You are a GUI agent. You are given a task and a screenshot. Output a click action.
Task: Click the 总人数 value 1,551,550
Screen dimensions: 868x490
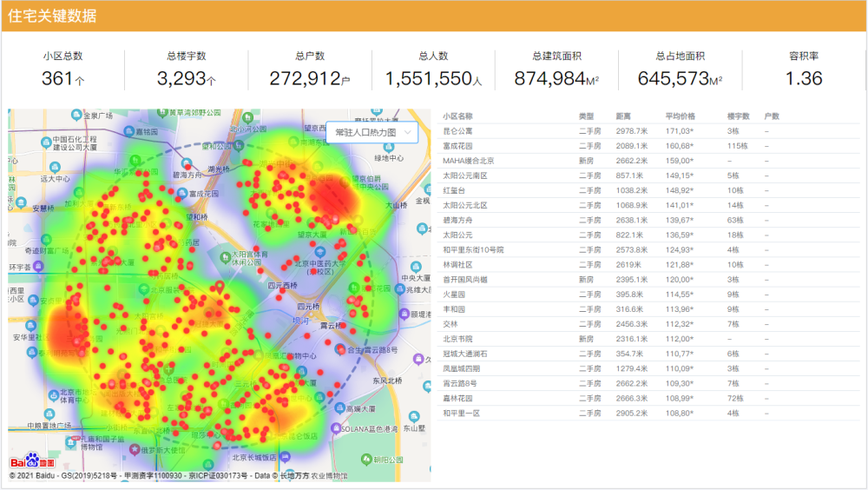click(x=429, y=79)
